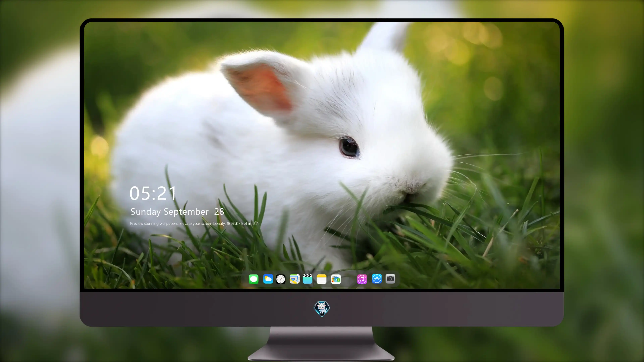This screenshot has height=362, width=644.
Task: Open the Clock app in dock
Action: 281,279
